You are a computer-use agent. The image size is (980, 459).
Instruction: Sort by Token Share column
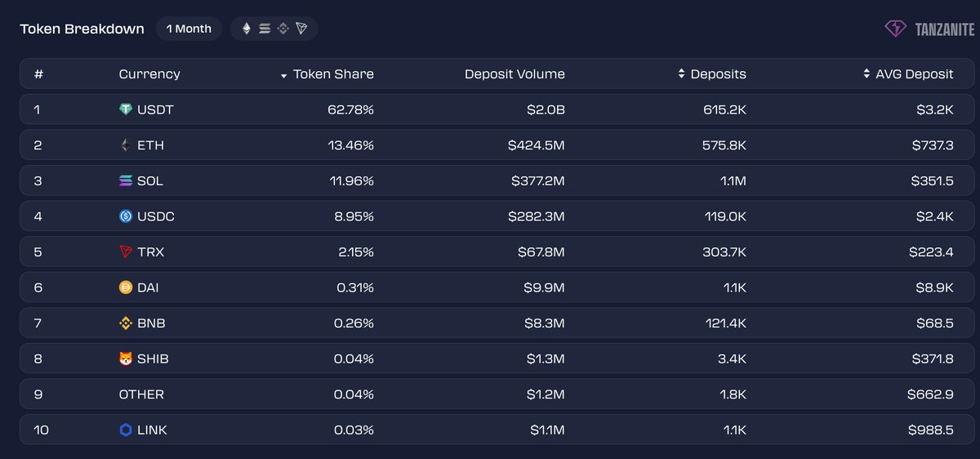click(327, 74)
